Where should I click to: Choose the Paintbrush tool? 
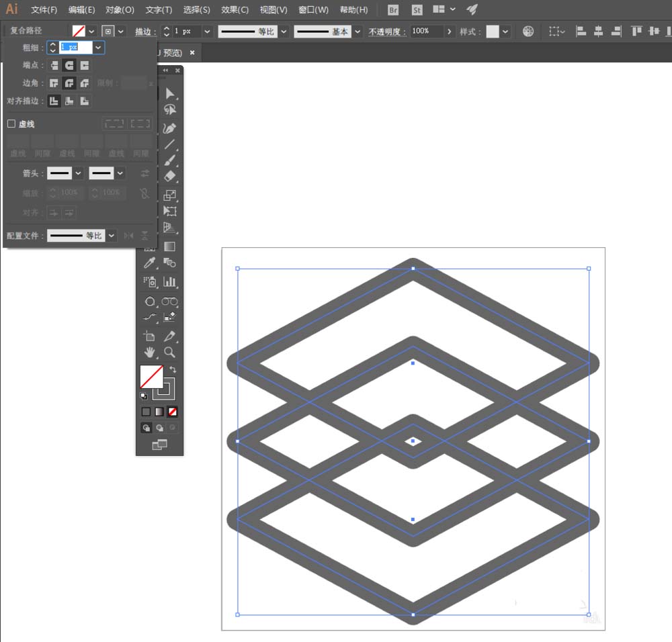pos(170,160)
